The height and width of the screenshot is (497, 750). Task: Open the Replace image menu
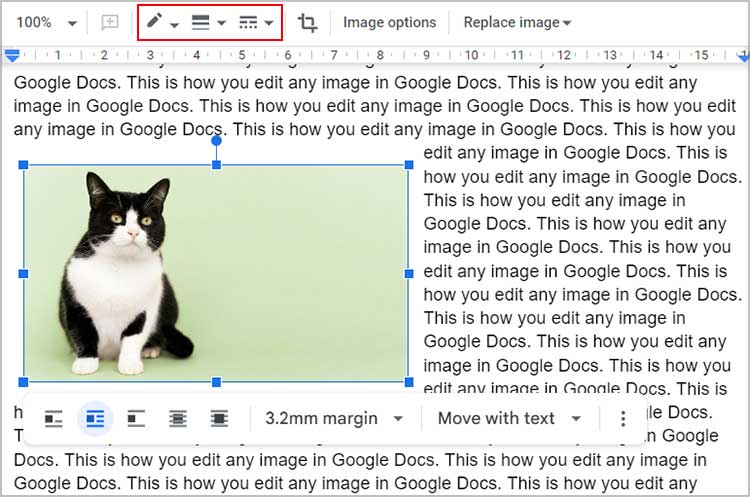tap(517, 22)
